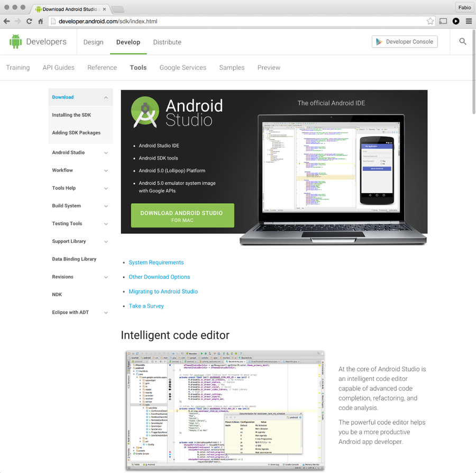The height and width of the screenshot is (473, 476).
Task: Open Adding SDK Packages page
Action: [76, 133]
